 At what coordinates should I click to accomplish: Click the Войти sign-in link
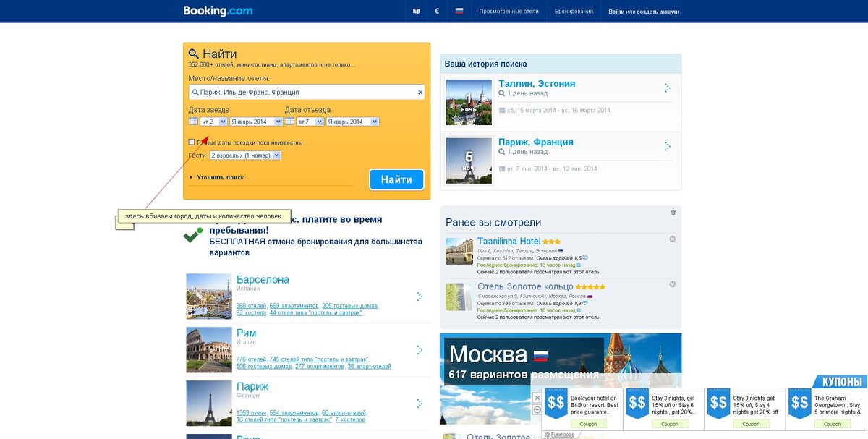pos(616,12)
